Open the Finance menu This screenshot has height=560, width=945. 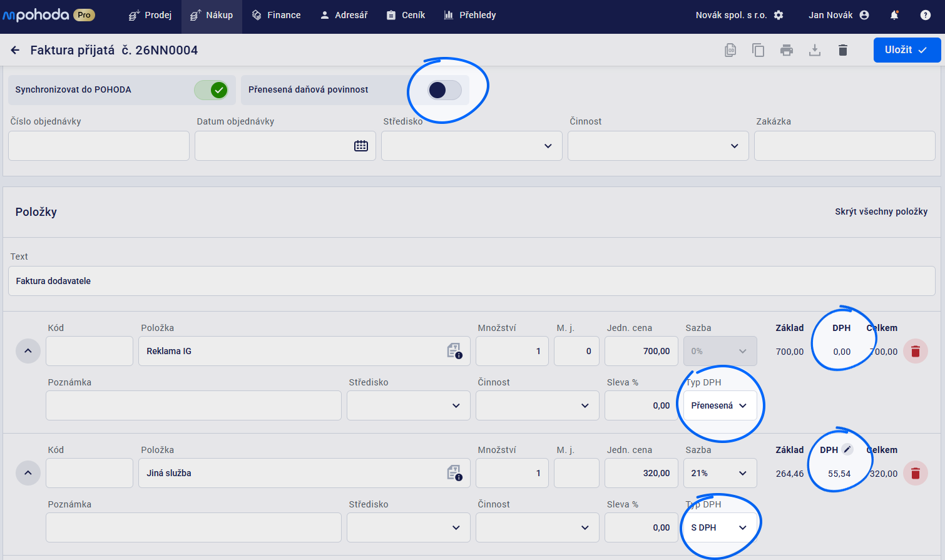(x=276, y=15)
